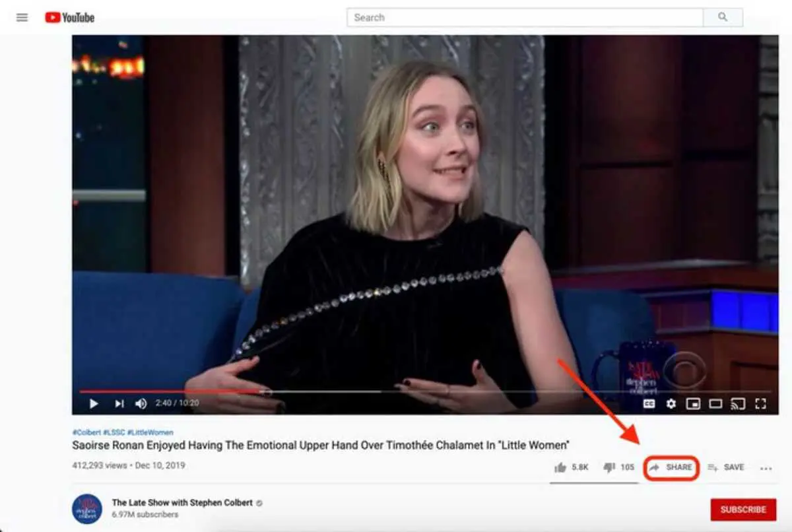Cast video to a TV

coord(738,403)
